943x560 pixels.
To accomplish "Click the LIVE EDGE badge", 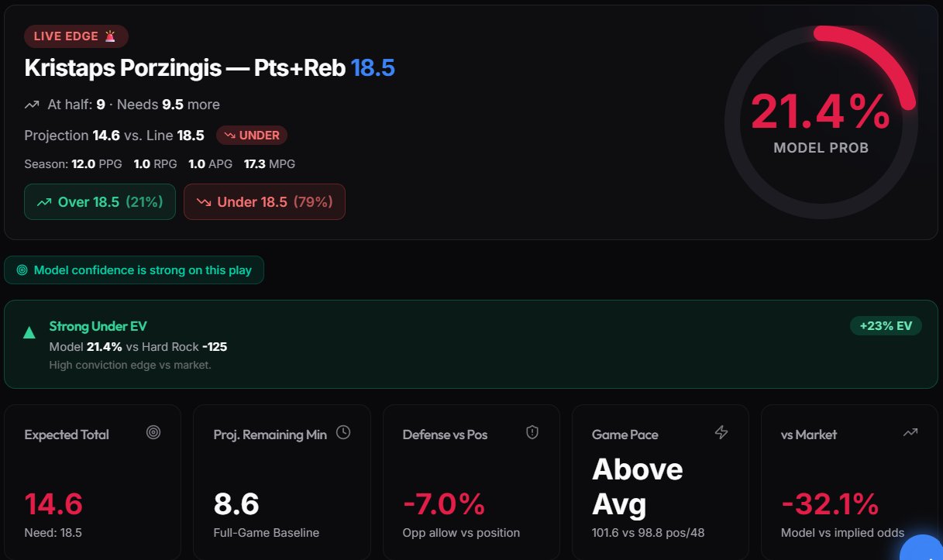I will (76, 36).
